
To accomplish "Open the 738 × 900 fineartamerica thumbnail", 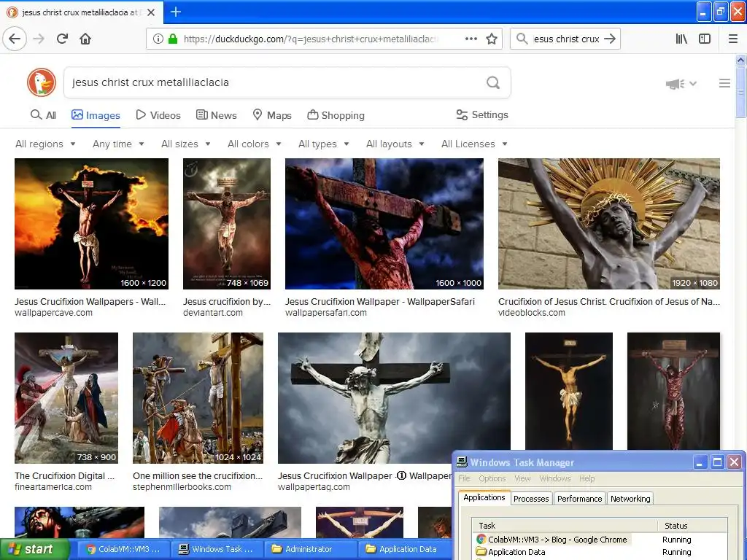I will pyautogui.click(x=66, y=398).
